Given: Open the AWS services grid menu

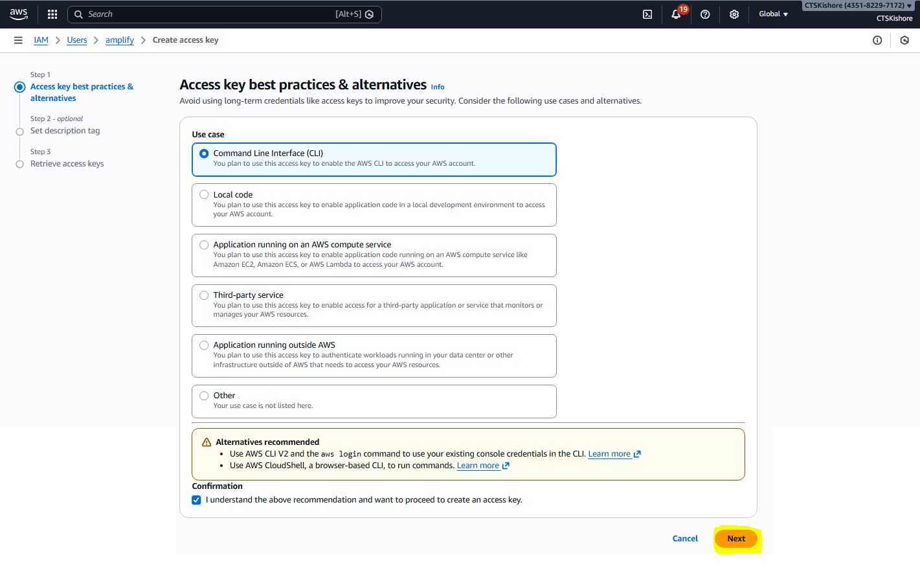Looking at the screenshot, I should click(52, 14).
